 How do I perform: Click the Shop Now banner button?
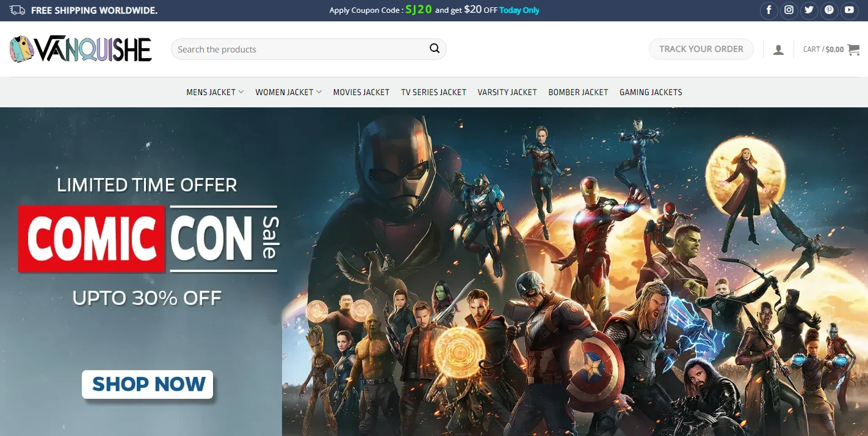(x=148, y=384)
